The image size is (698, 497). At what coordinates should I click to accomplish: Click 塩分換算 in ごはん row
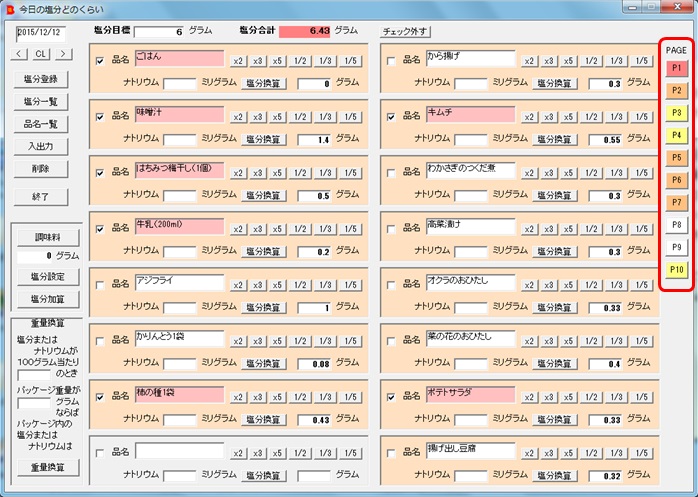264,83
